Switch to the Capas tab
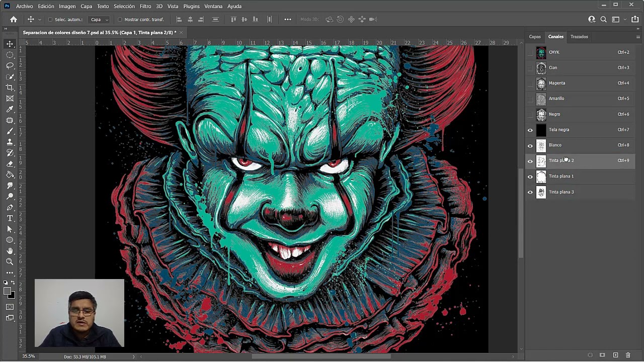The image size is (644, 362). coord(535,37)
